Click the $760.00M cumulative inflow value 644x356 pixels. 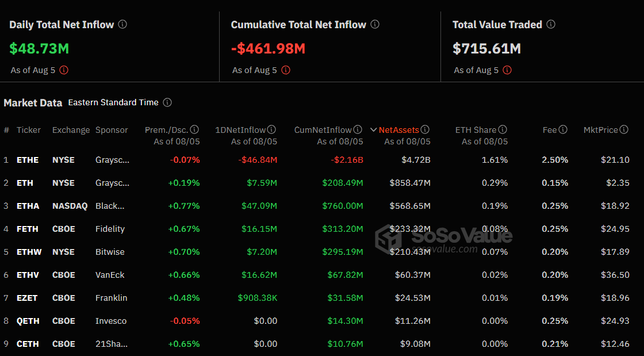tap(343, 206)
